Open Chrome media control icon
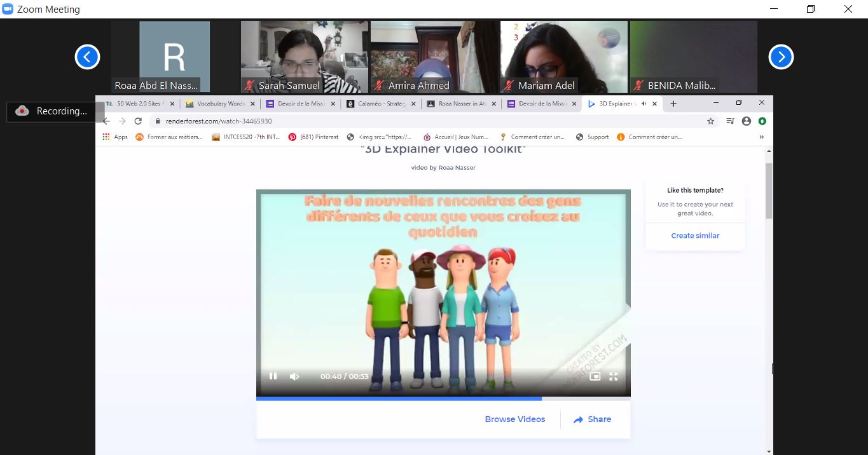Image resolution: width=868 pixels, height=455 pixels. coord(729,121)
